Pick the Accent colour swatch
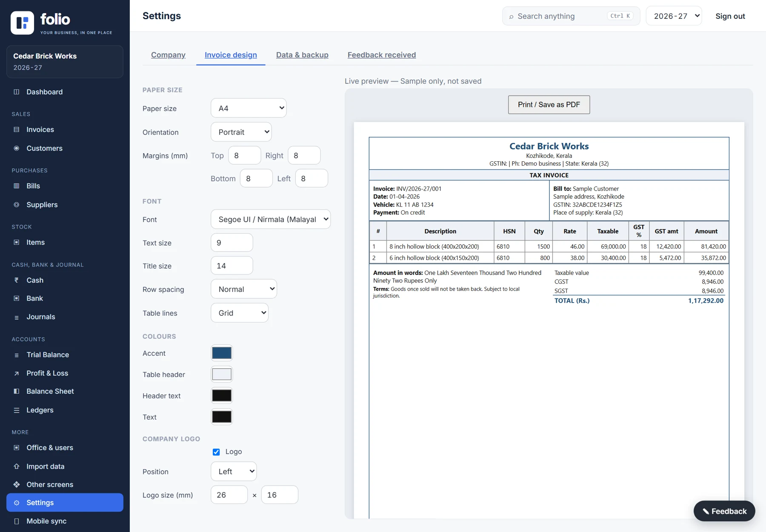 point(222,353)
